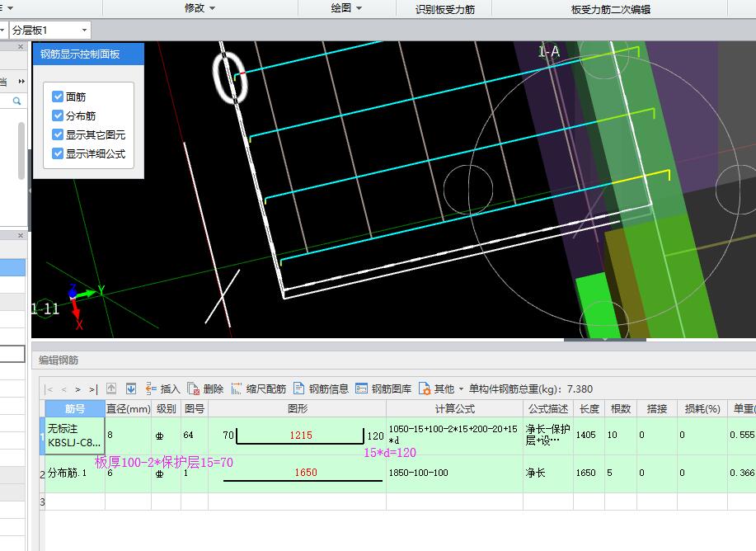Image resolution: width=756 pixels, height=551 pixels.
Task: Click the 删除 button
Action: pos(205,389)
